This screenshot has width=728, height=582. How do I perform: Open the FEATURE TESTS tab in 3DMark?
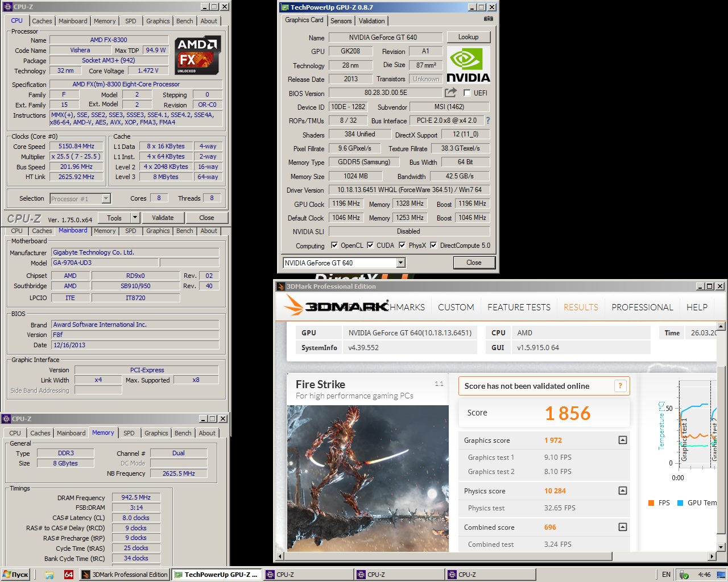click(519, 307)
